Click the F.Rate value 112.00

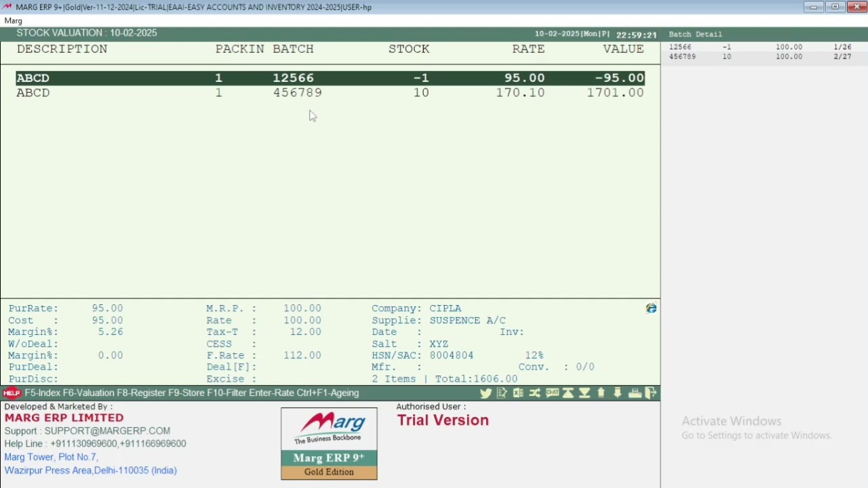tap(302, 356)
